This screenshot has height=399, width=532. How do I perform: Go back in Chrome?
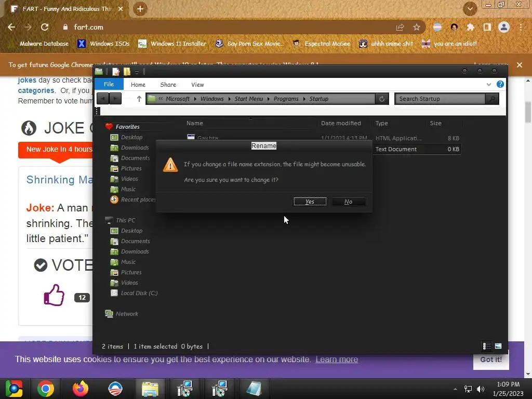coord(11,27)
